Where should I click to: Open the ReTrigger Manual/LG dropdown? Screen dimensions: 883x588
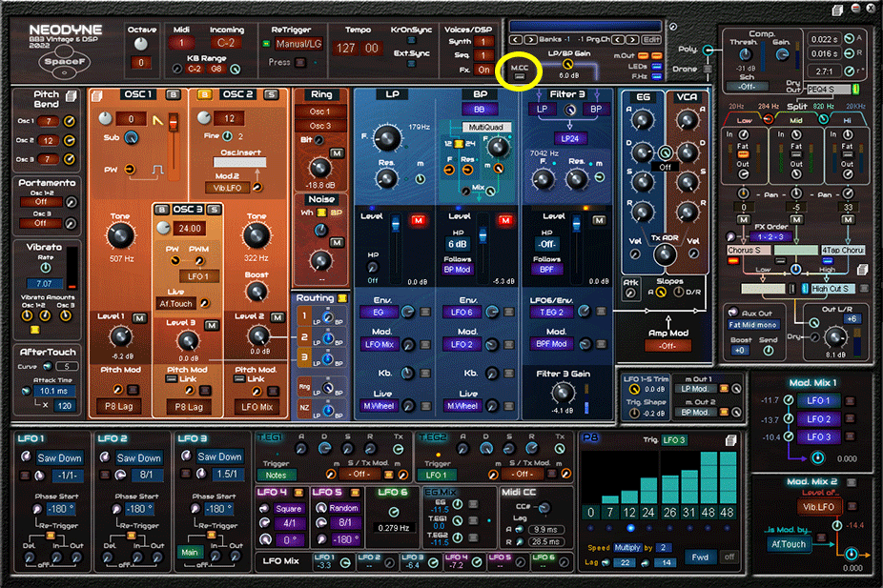pyautogui.click(x=298, y=44)
